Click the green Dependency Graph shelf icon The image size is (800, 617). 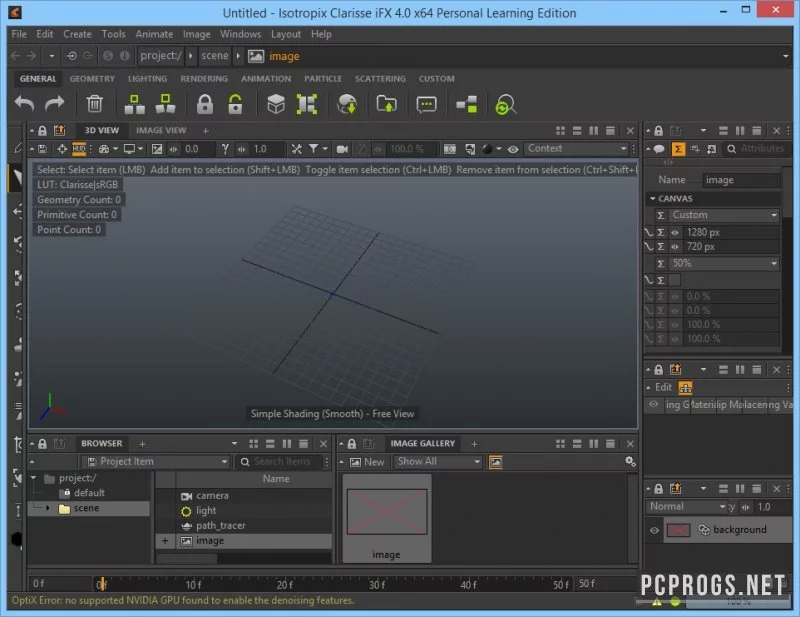click(466, 105)
